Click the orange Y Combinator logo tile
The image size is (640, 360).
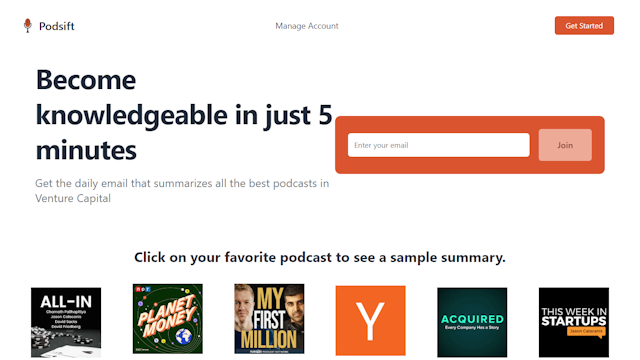(x=371, y=320)
